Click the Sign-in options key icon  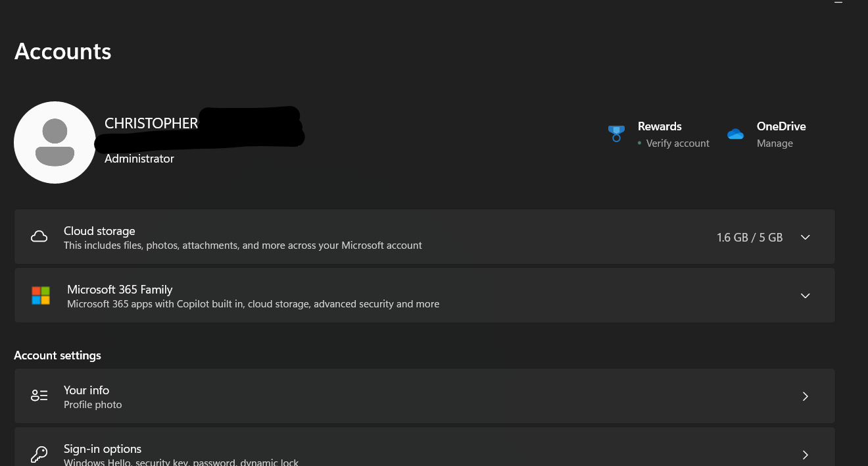point(39,454)
